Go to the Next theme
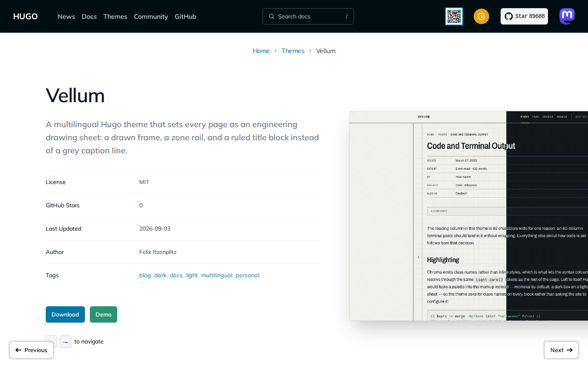Screen dimensions: 588x368 (561, 350)
